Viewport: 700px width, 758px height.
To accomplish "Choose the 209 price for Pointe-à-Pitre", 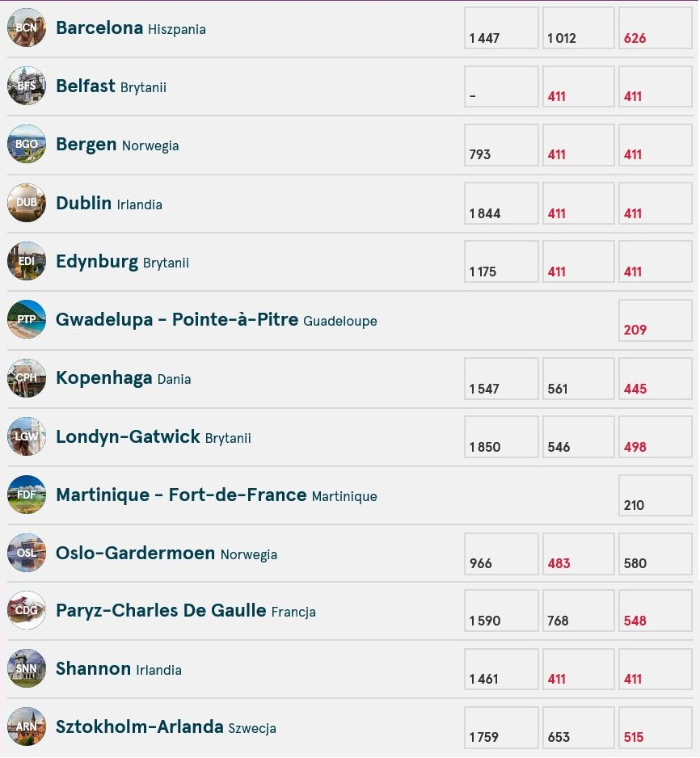I will coord(656,320).
